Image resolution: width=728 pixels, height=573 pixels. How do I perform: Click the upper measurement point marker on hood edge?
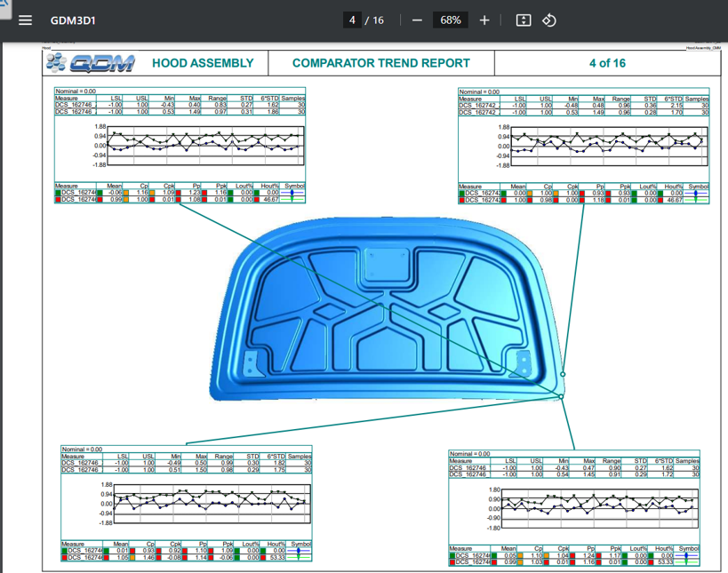pos(563,374)
